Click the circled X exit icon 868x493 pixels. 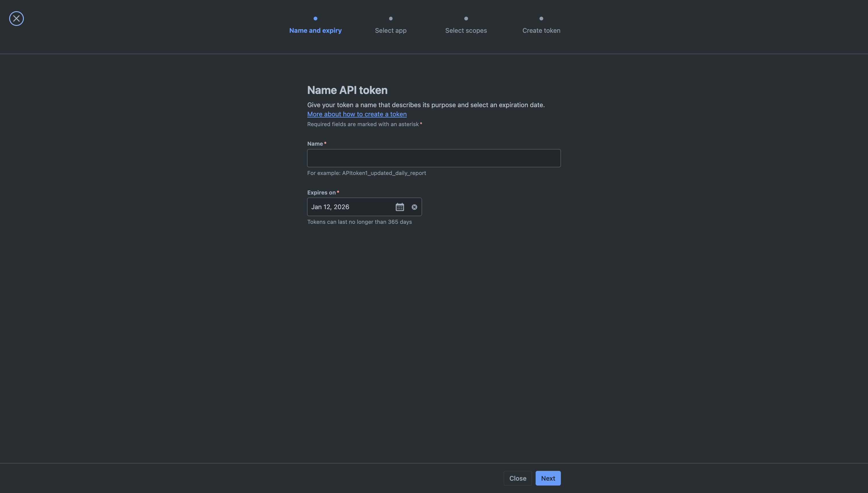(x=16, y=19)
